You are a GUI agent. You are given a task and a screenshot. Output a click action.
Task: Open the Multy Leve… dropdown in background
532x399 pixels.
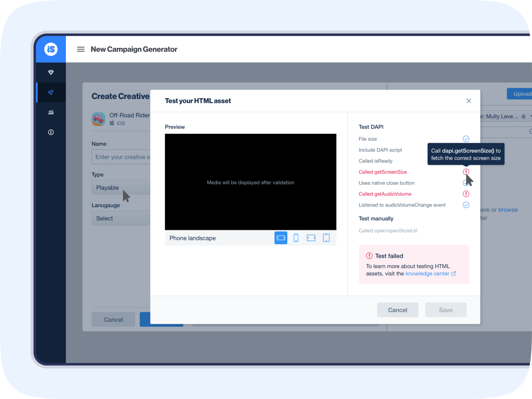[506, 116]
